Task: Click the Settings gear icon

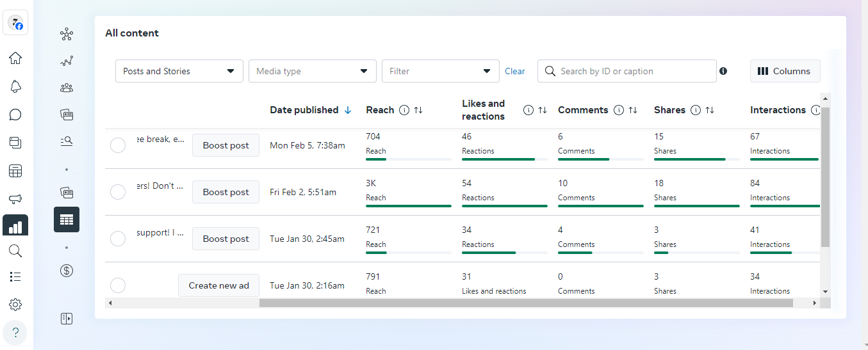Action: tap(15, 305)
